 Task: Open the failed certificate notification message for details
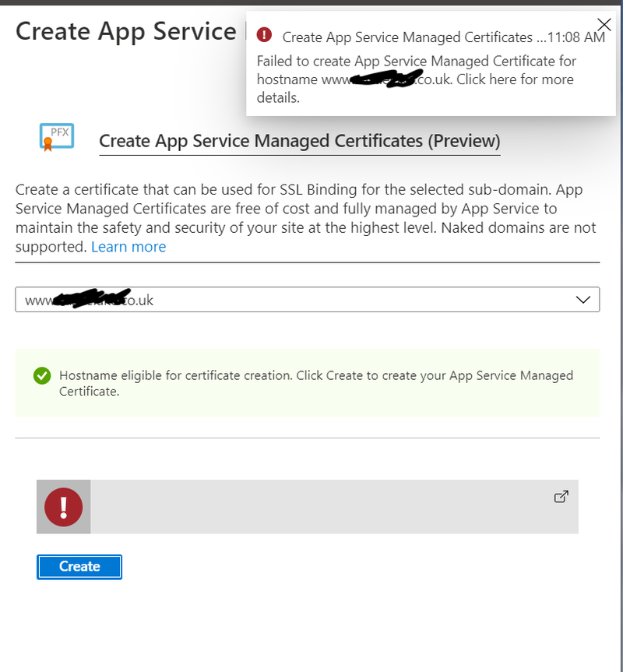(x=417, y=79)
